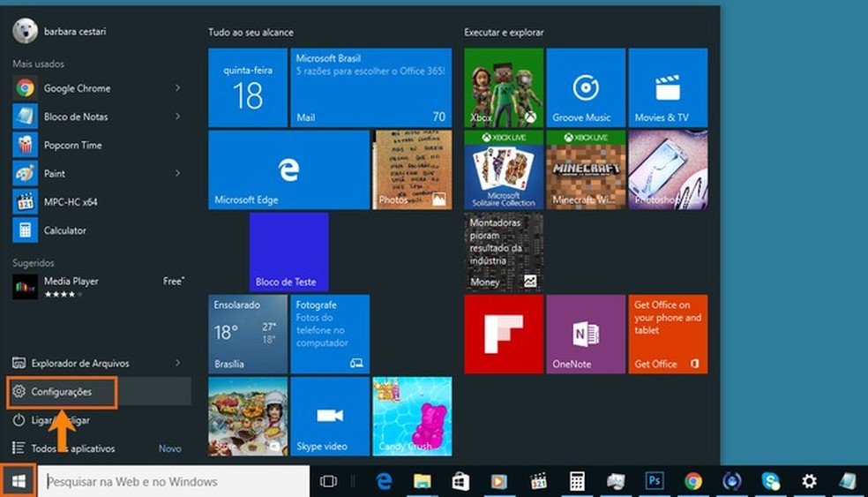Open Settings gear on the taskbar
This screenshot has width=868, height=497.
coord(809,481)
